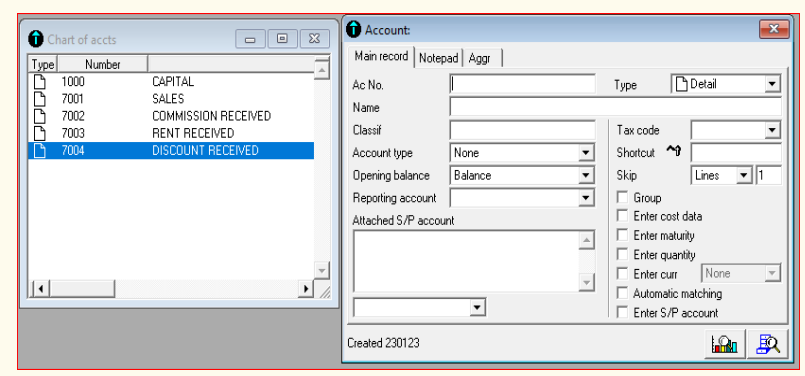The width and height of the screenshot is (805, 376).
Task: Click the Chart of accts window logo icon
Action: pyautogui.click(x=36, y=39)
